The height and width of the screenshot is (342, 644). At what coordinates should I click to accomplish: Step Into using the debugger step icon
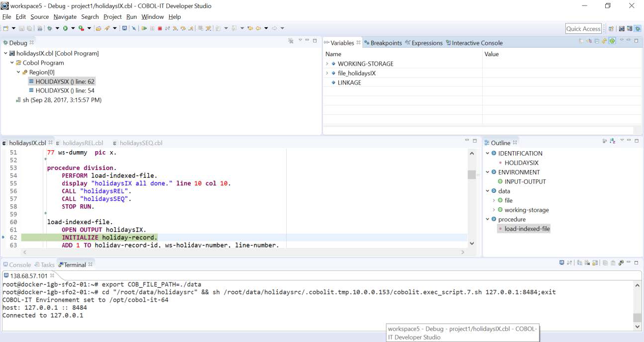tap(176, 28)
